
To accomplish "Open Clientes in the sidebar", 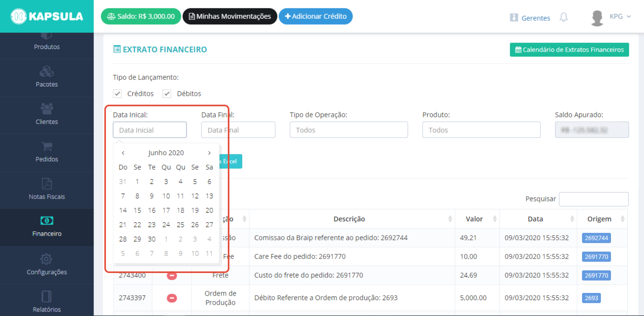I will 47,115.
